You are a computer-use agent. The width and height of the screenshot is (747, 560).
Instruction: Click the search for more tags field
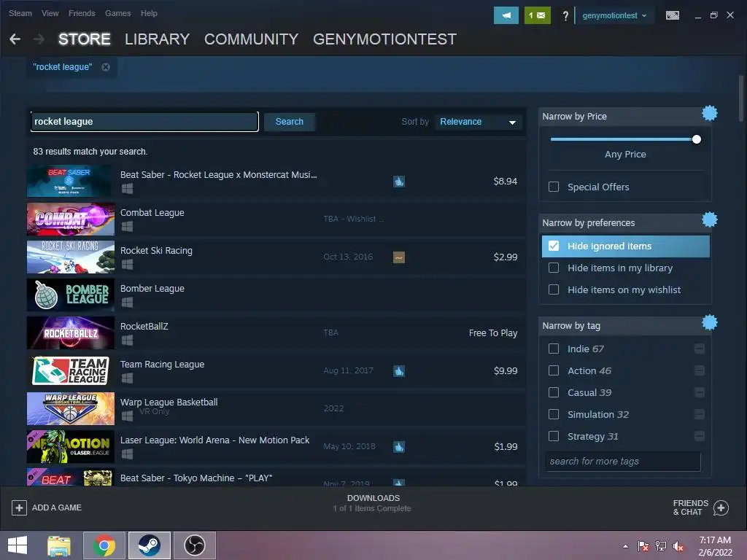point(623,462)
